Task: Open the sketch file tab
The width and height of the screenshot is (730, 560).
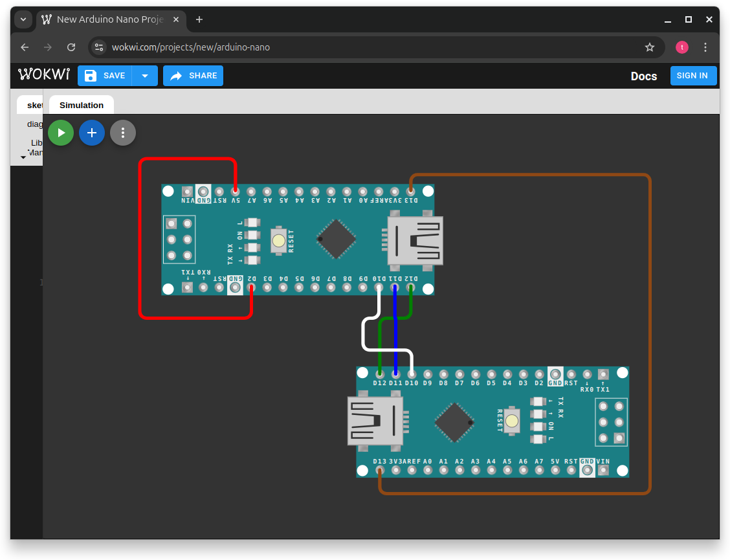Action: tap(33, 104)
